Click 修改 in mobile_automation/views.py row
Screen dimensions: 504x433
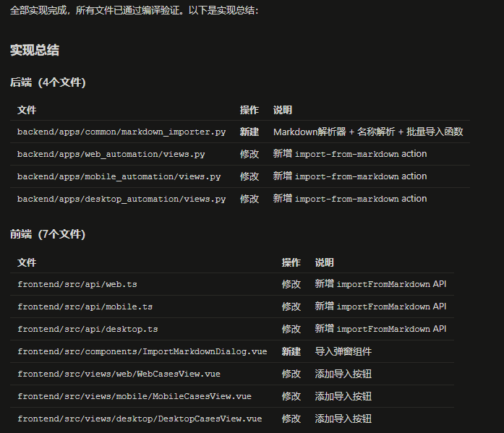point(249,176)
